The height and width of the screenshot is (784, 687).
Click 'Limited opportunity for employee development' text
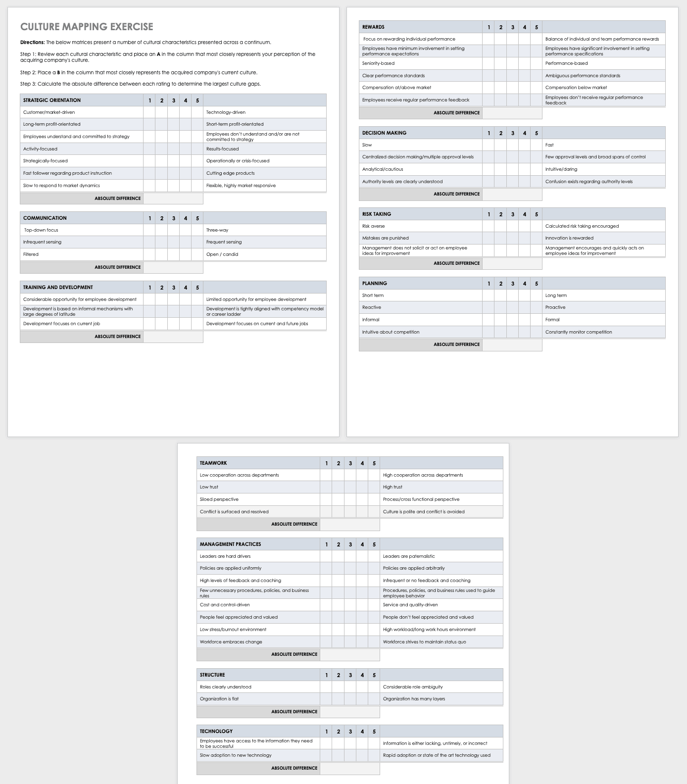click(x=256, y=299)
